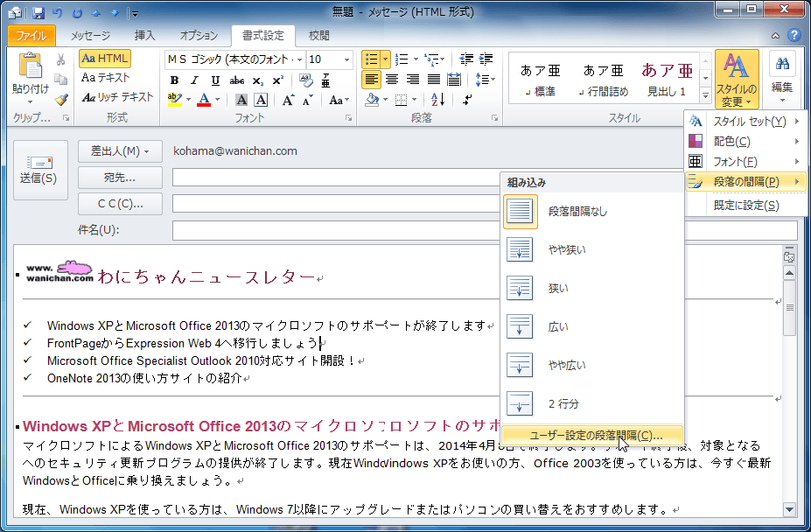Screen dimensions: 811x532
Task: Click the 送信 send button
Action: point(40,171)
